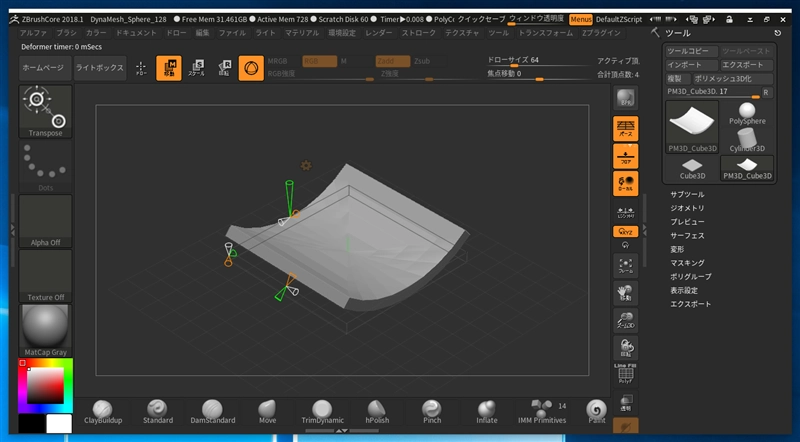Screen dimensions: 800x442
Task: Choose the DamStandard brush
Action: click(212, 412)
